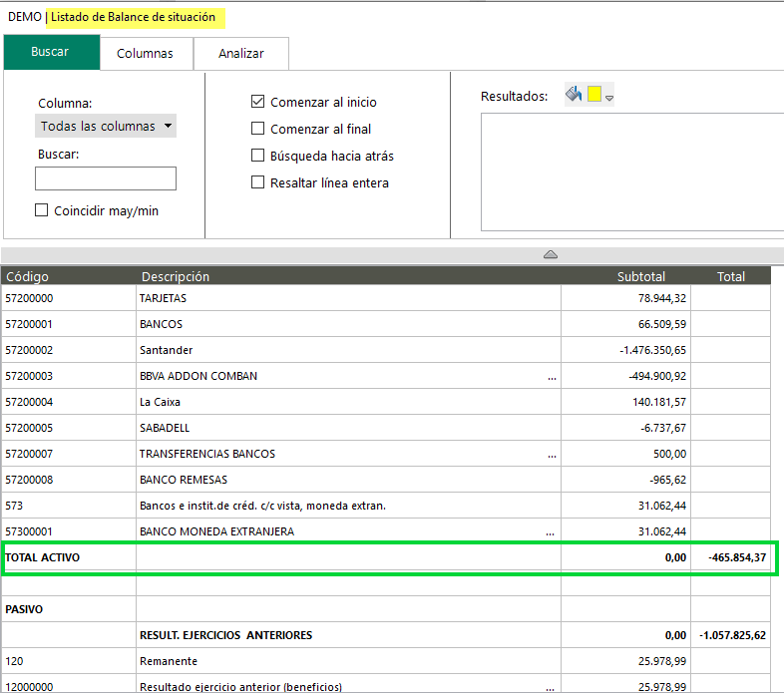Uncheck Comenzar al inicio option
The image size is (784, 696).
click(258, 102)
